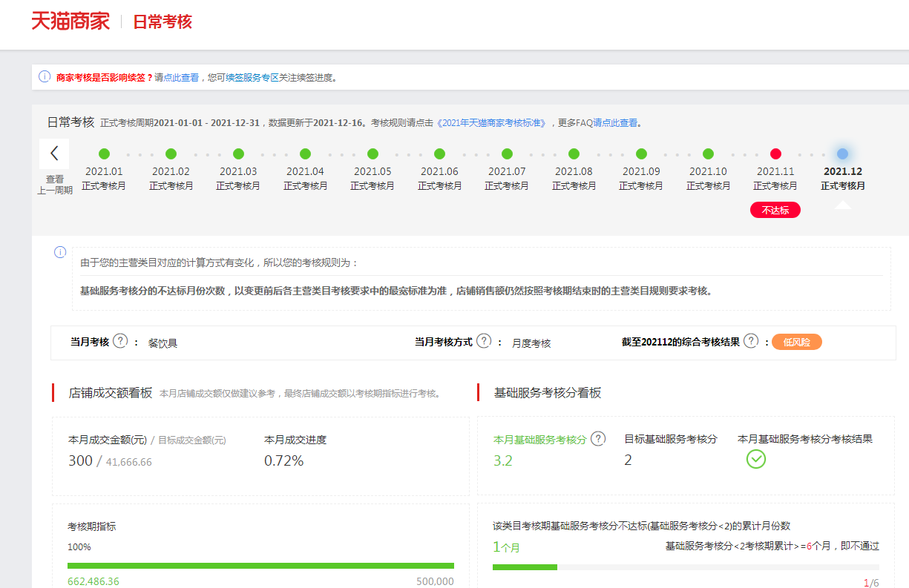909x588 pixels.
Task: Click the 662,486.36 amount
Action: pyautogui.click(x=93, y=581)
